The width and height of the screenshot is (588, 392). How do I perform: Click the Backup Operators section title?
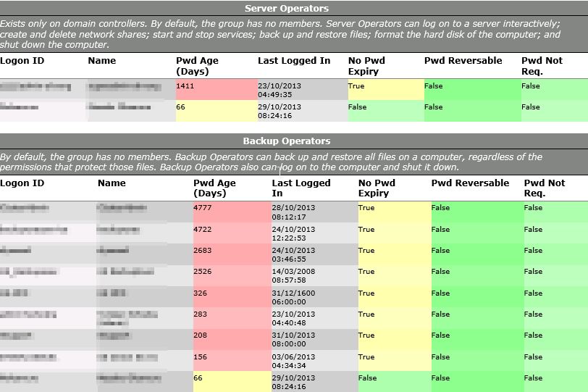point(286,141)
